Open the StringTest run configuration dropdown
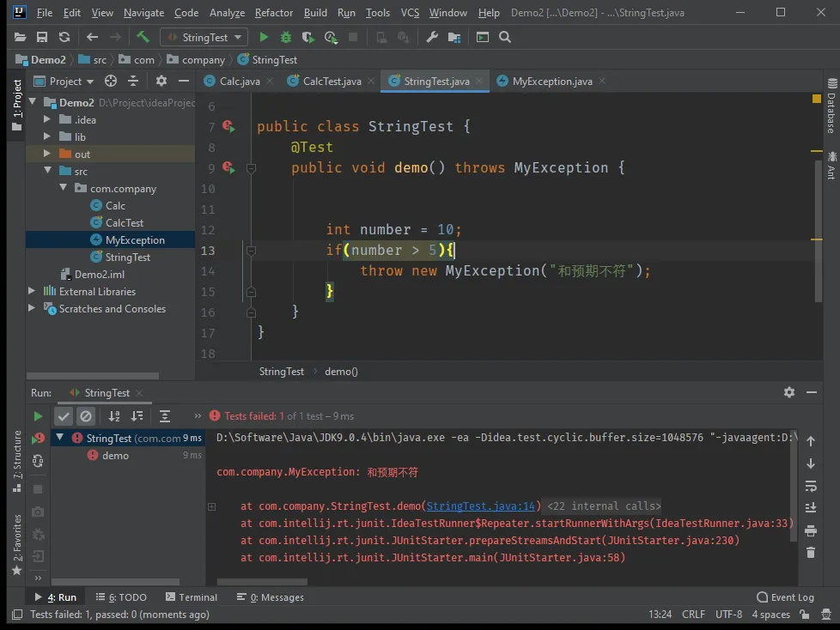This screenshot has width=840, height=630. coord(204,37)
